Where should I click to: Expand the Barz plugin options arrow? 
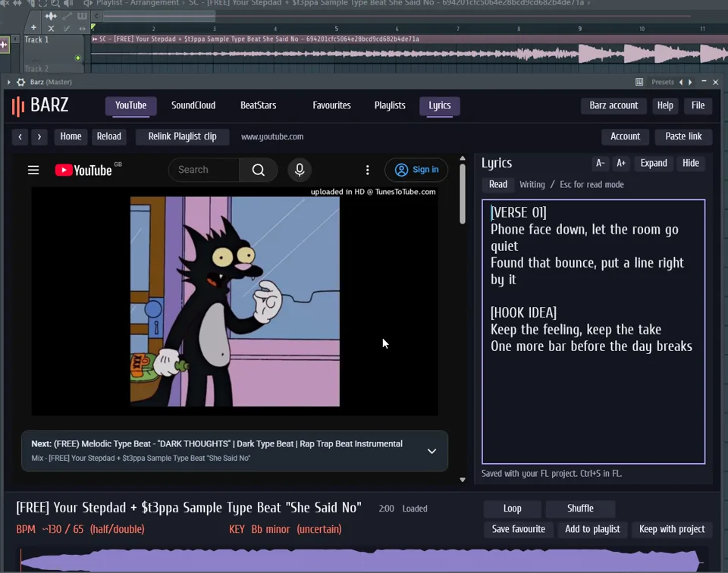9,82
